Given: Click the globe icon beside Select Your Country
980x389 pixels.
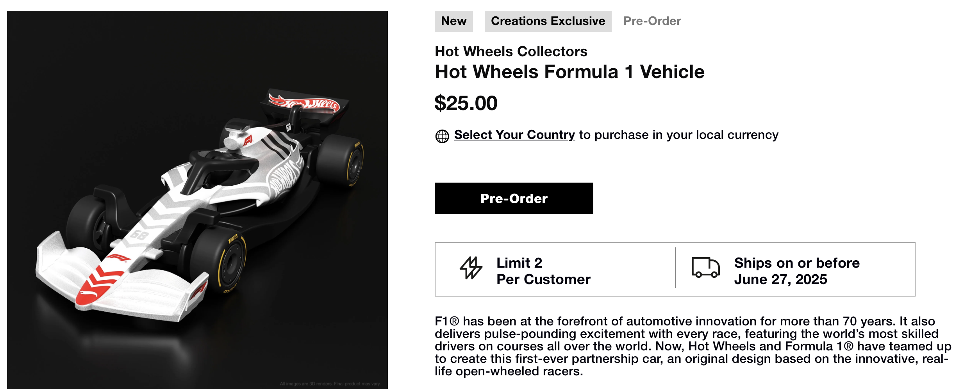Looking at the screenshot, I should (442, 136).
